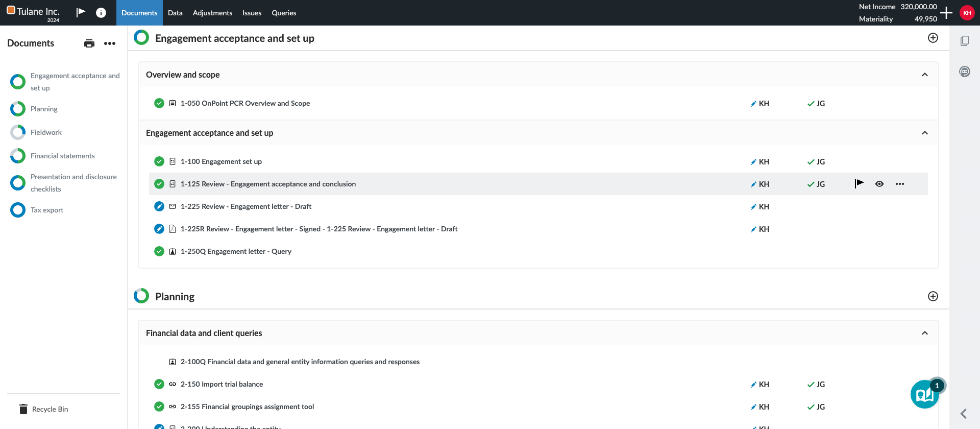The width and height of the screenshot is (980, 429).
Task: Click the copy documents icon in right sidebar
Action: click(964, 41)
